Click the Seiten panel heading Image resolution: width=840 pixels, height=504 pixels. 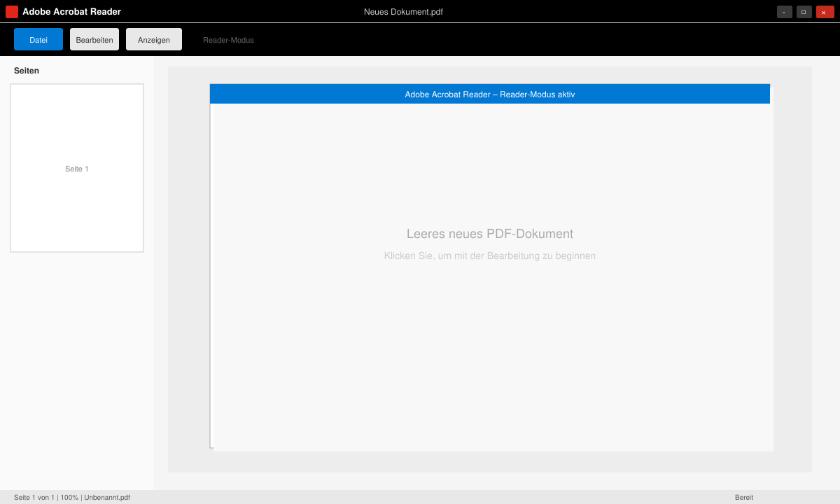(x=27, y=71)
